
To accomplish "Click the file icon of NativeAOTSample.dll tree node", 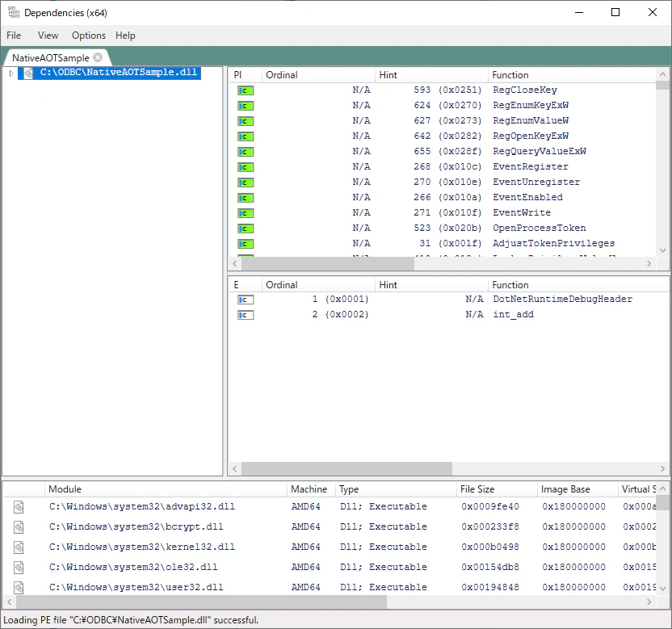I will point(28,73).
